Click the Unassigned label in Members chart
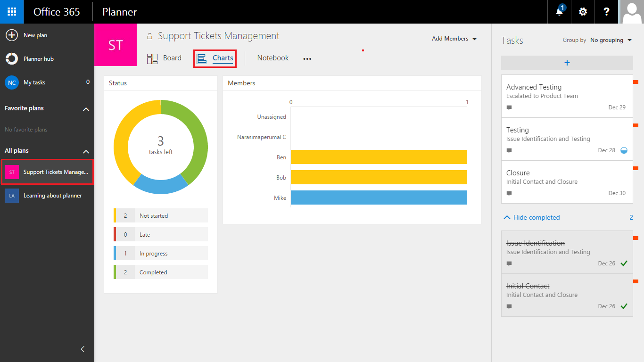644x362 pixels. (x=272, y=117)
